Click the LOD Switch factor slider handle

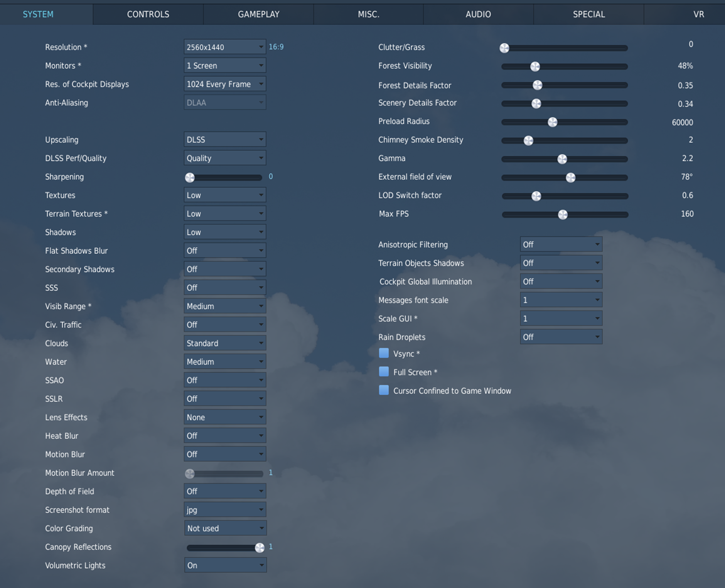pos(536,196)
